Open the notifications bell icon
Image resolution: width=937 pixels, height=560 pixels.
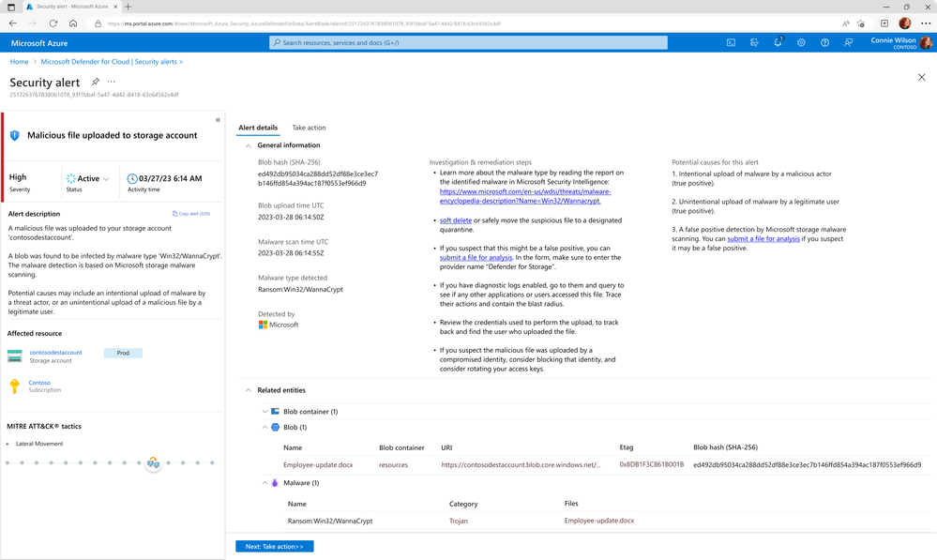pos(778,42)
